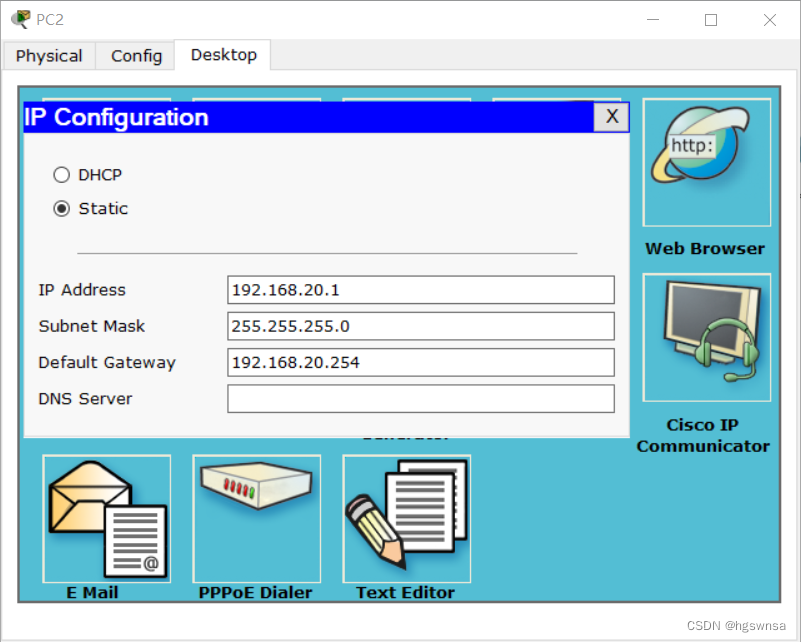Click the PC2 window title icon
This screenshot has height=642, width=801.
tap(20, 19)
